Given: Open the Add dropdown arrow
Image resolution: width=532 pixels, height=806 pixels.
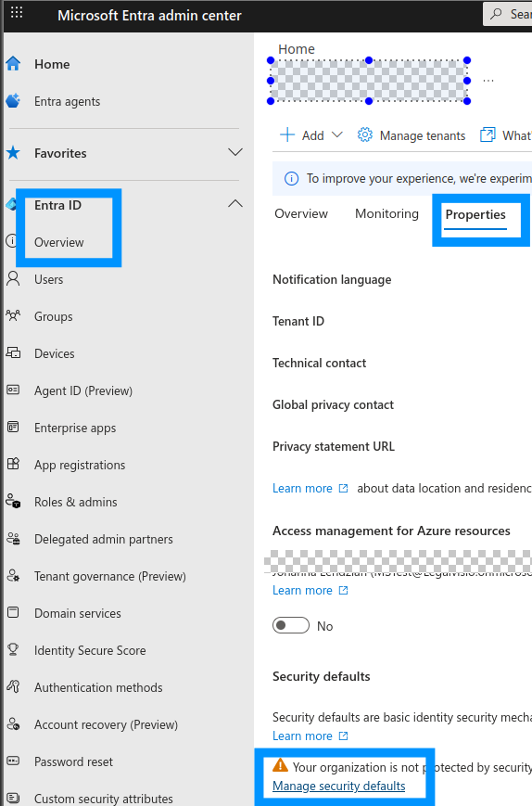Looking at the screenshot, I should [336, 134].
